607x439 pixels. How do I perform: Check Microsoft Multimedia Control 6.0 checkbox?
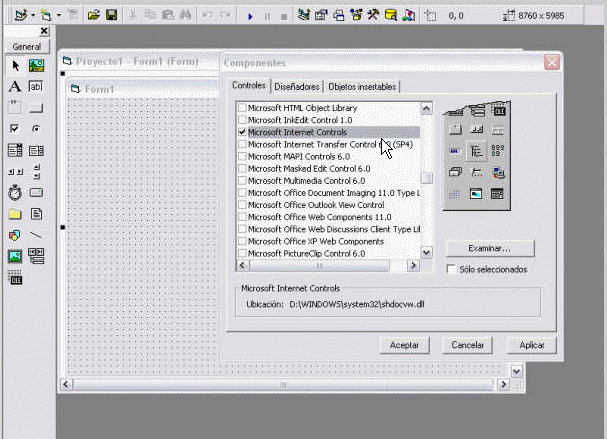pos(242,180)
